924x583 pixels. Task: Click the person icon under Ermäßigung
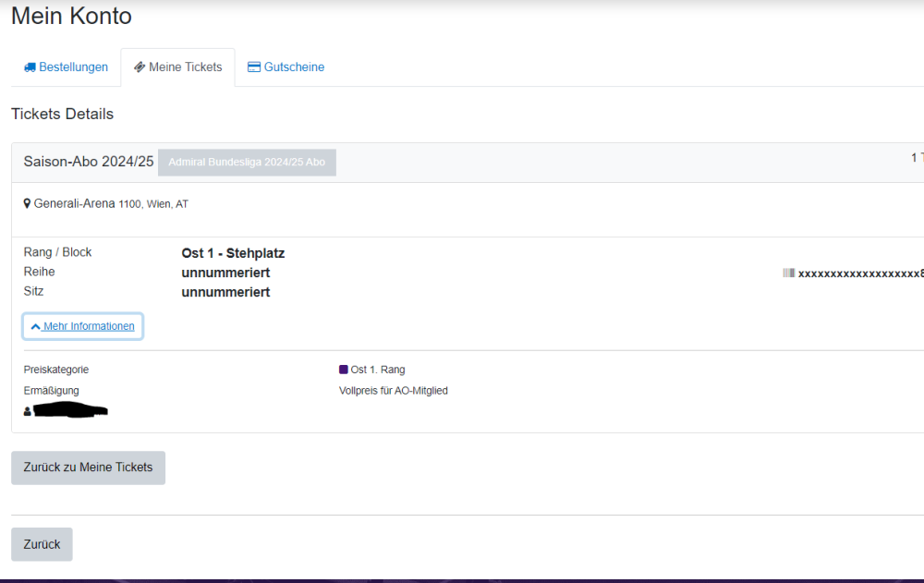pyautogui.click(x=27, y=411)
